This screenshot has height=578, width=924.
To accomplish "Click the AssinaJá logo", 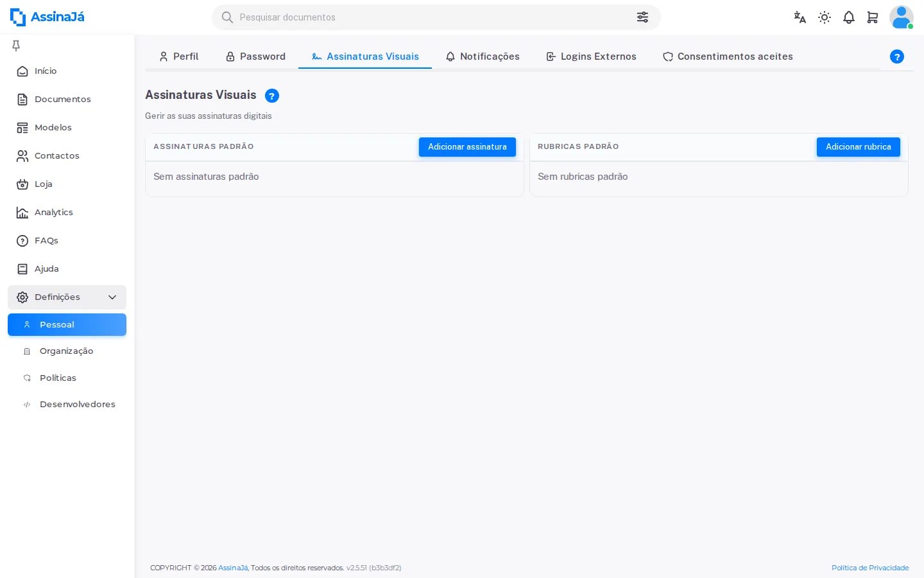I will tap(47, 17).
